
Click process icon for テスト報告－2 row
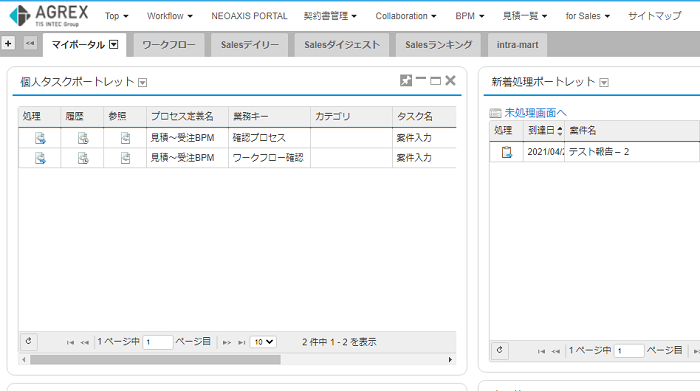click(506, 152)
